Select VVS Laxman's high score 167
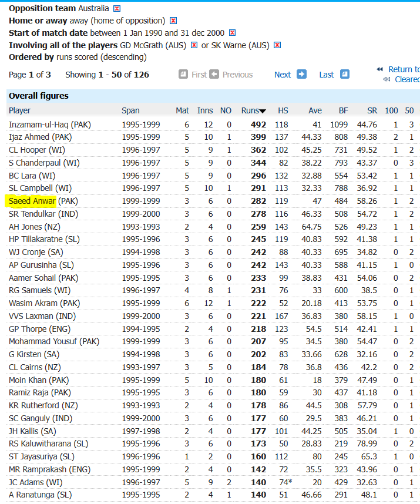 pyautogui.click(x=281, y=316)
